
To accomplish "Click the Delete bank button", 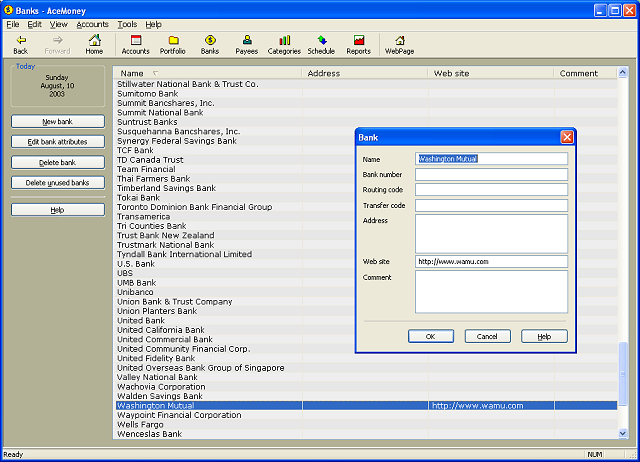I will (58, 162).
